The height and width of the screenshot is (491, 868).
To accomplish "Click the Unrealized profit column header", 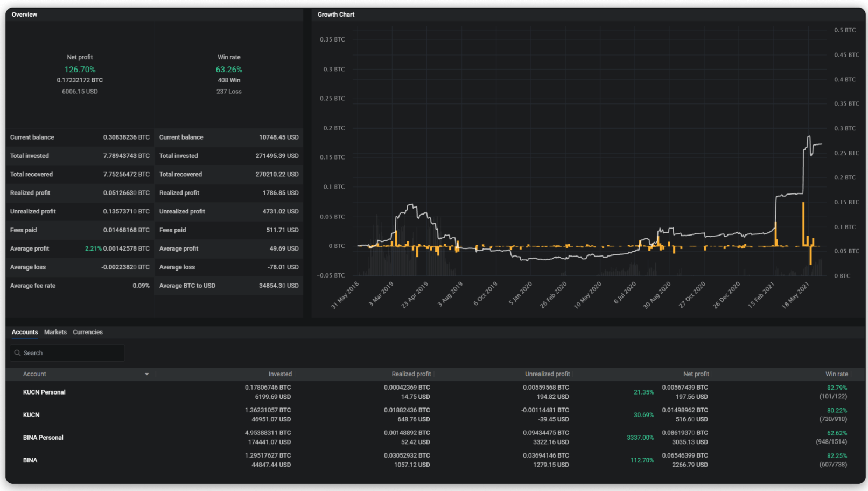I will [547, 374].
